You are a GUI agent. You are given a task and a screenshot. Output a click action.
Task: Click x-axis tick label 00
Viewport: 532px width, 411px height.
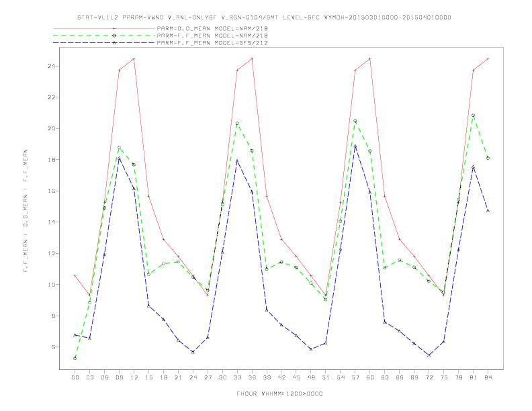coord(75,377)
